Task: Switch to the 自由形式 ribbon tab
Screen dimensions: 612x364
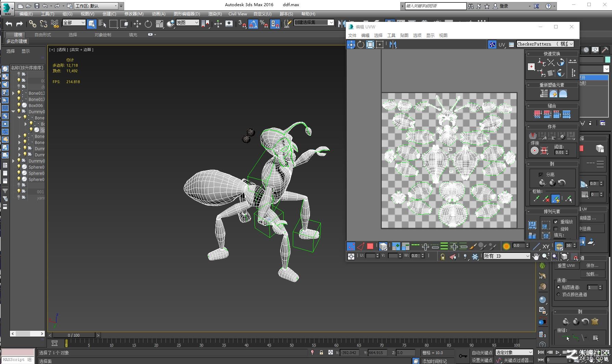Action: point(43,35)
